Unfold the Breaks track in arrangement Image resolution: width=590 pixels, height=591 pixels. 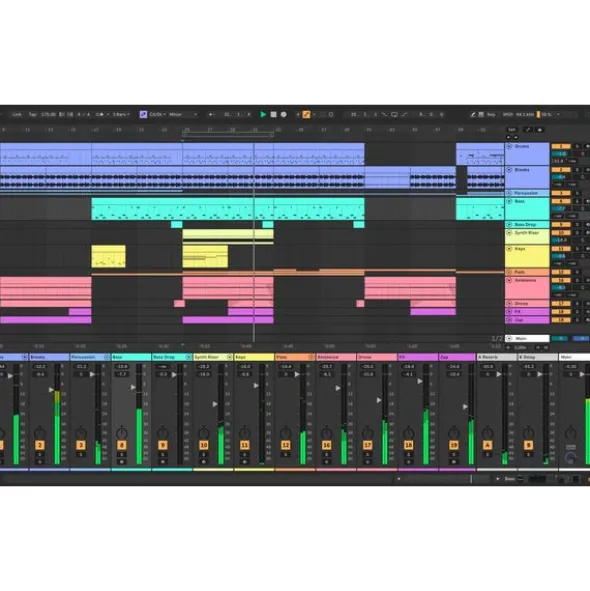click(x=509, y=170)
